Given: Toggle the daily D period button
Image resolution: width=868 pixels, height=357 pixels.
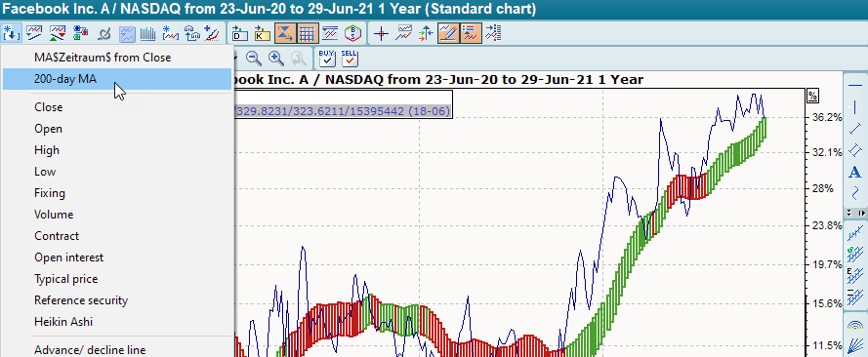Looking at the screenshot, I should (x=239, y=34).
